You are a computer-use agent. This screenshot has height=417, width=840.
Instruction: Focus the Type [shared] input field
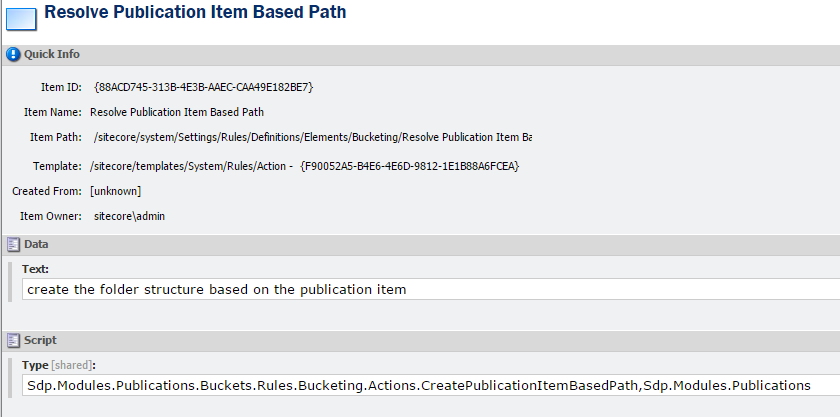click(420, 385)
